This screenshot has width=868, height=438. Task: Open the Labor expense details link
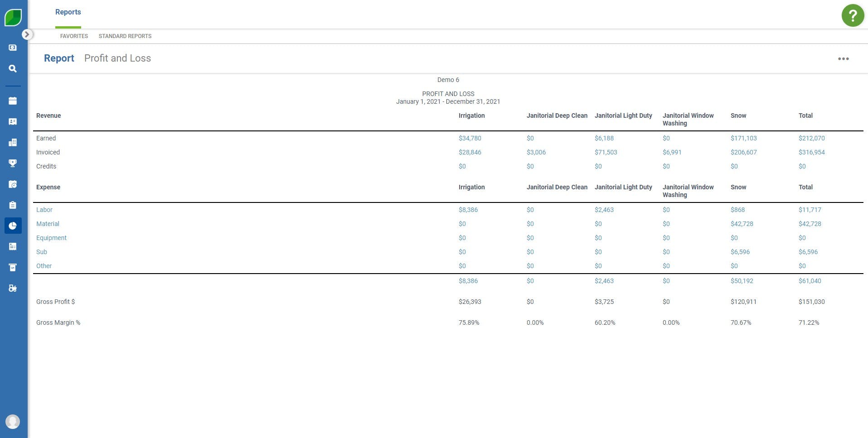click(x=44, y=210)
